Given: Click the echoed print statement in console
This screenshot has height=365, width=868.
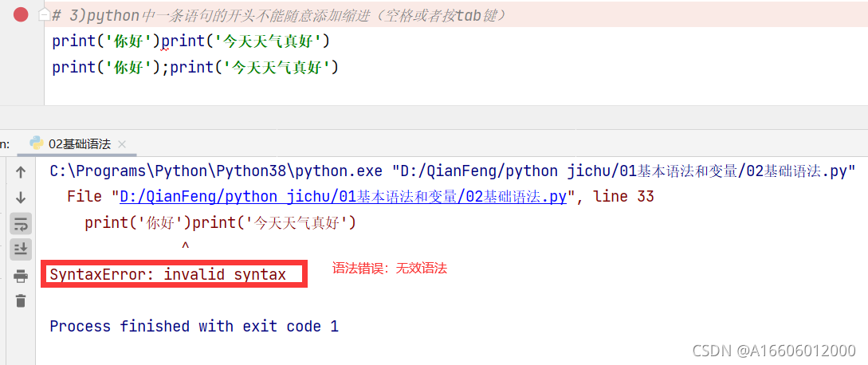Looking at the screenshot, I should pos(220,222).
